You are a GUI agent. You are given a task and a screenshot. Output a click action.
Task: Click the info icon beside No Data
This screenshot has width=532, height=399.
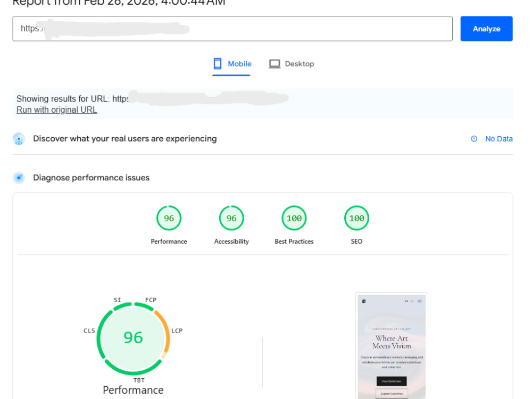click(x=474, y=139)
